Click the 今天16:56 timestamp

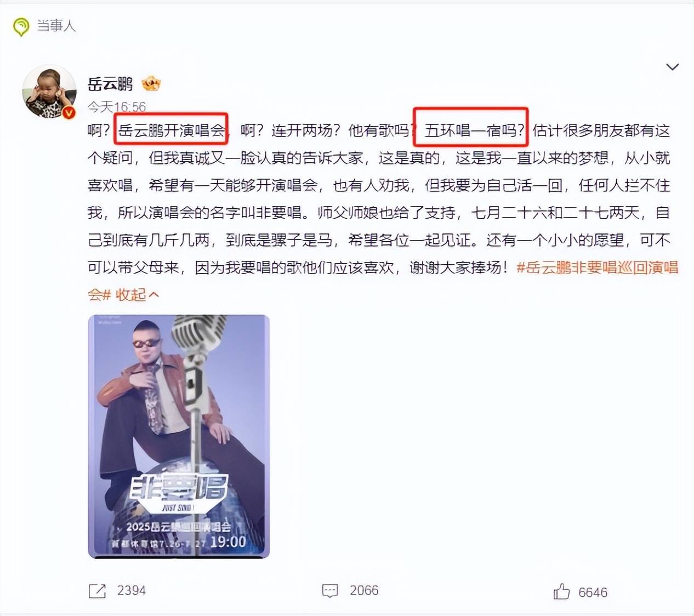point(117,106)
